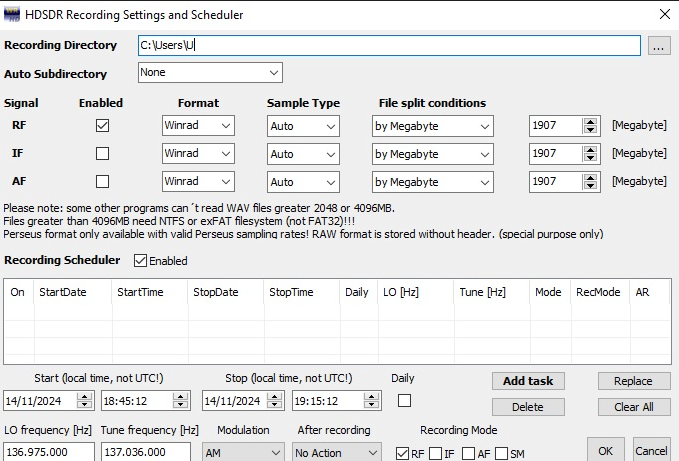Viewport: 679px width, 461px height.
Task: Decrement the Stop date spinner down
Action: (x=275, y=405)
